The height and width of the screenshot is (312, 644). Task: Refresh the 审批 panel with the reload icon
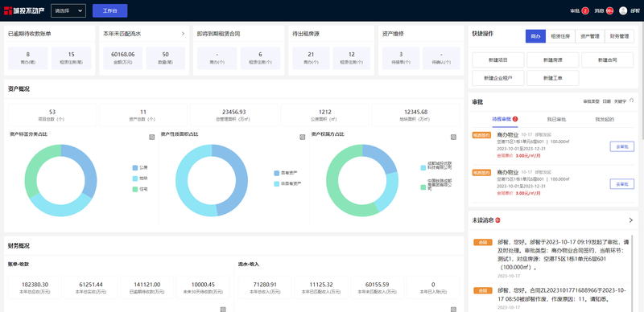[632, 101]
